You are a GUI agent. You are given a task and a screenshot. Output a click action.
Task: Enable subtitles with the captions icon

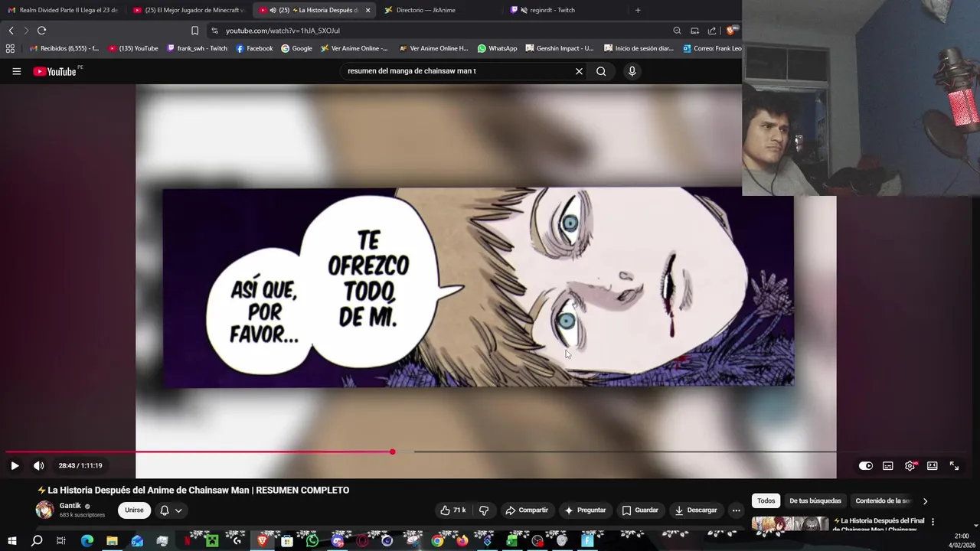click(888, 465)
